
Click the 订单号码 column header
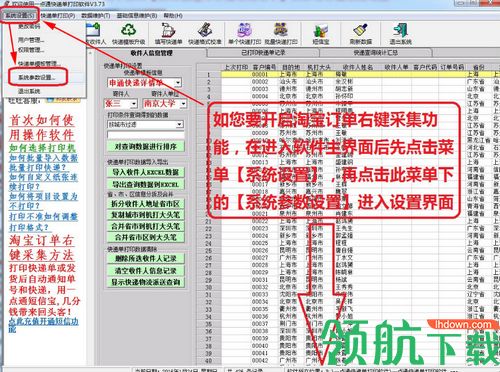coord(452,67)
